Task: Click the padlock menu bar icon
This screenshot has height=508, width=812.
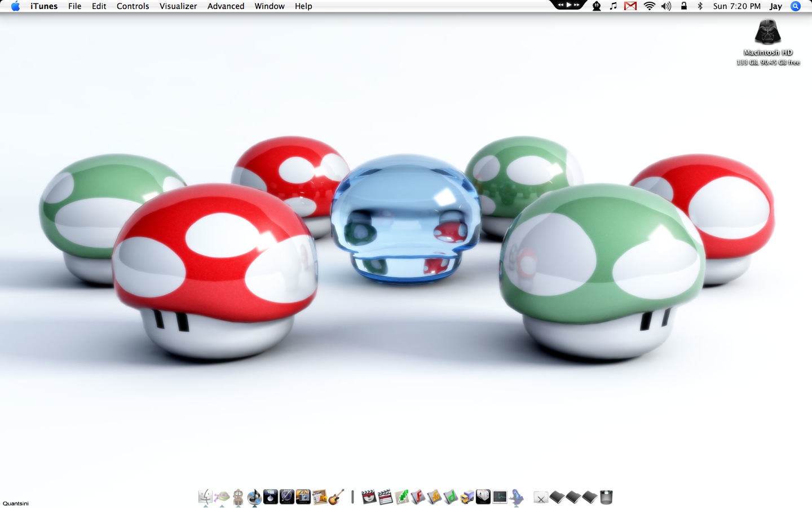Action: pos(684,6)
